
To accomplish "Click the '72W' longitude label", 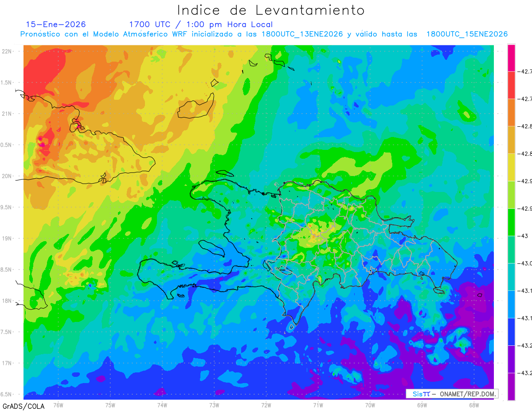I will [x=266, y=405].
